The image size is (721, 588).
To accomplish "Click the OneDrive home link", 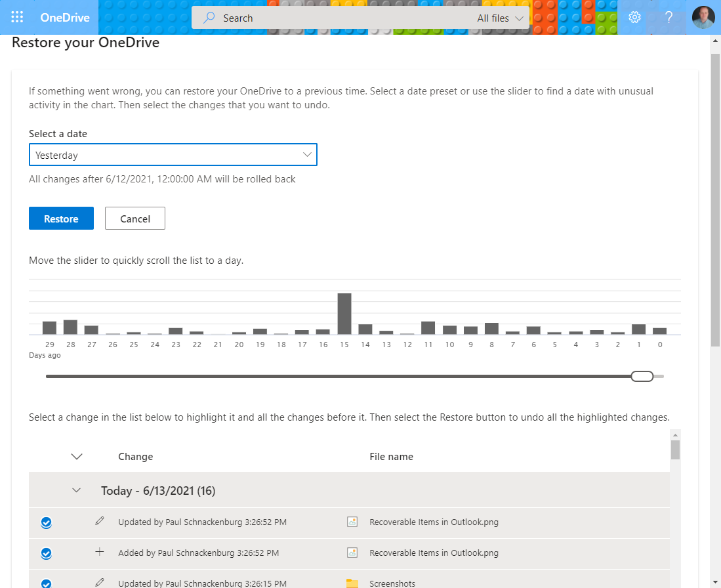I will (65, 18).
